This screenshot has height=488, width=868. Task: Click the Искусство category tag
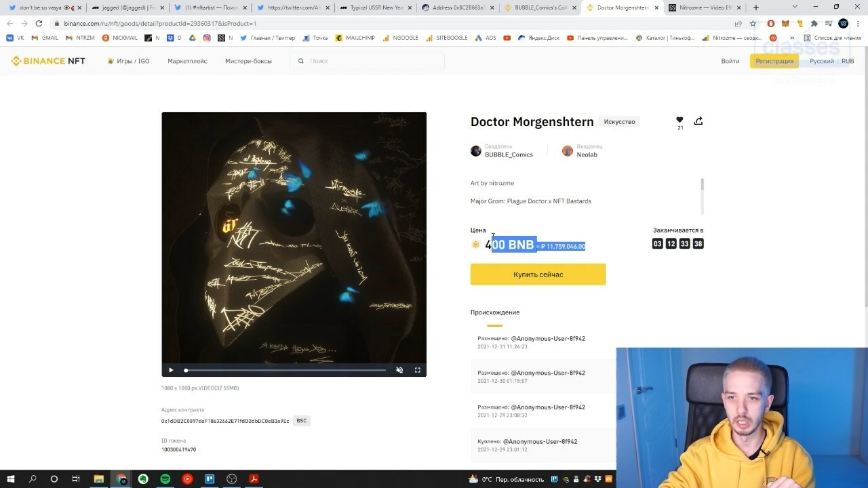[619, 122]
